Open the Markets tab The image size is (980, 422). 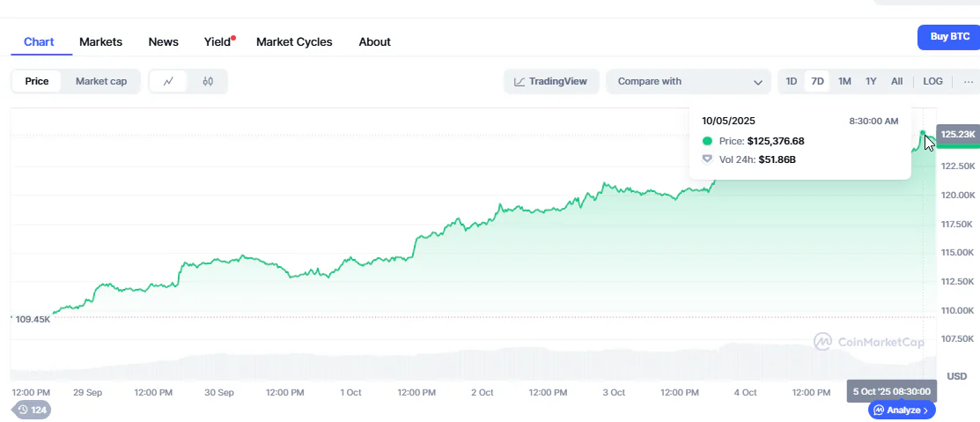(100, 41)
